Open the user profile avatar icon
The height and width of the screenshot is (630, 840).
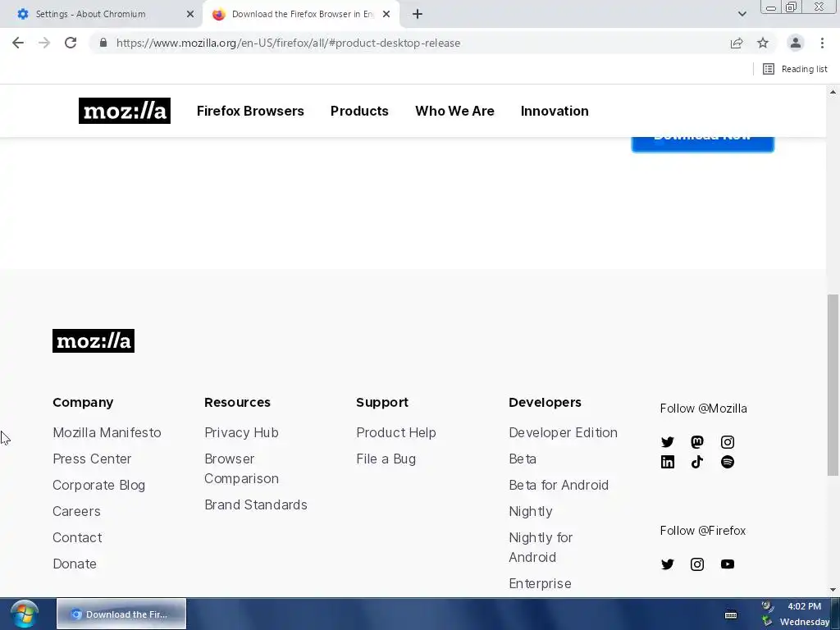[796, 43]
